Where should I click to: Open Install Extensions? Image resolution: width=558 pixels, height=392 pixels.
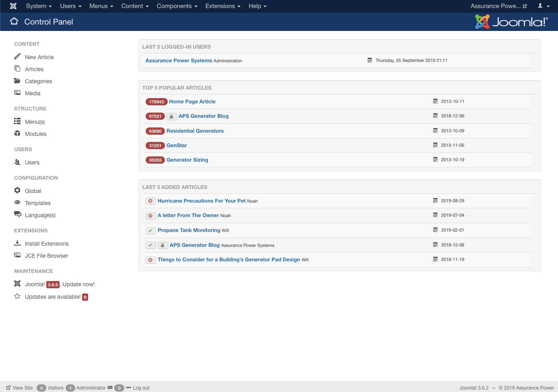point(47,244)
